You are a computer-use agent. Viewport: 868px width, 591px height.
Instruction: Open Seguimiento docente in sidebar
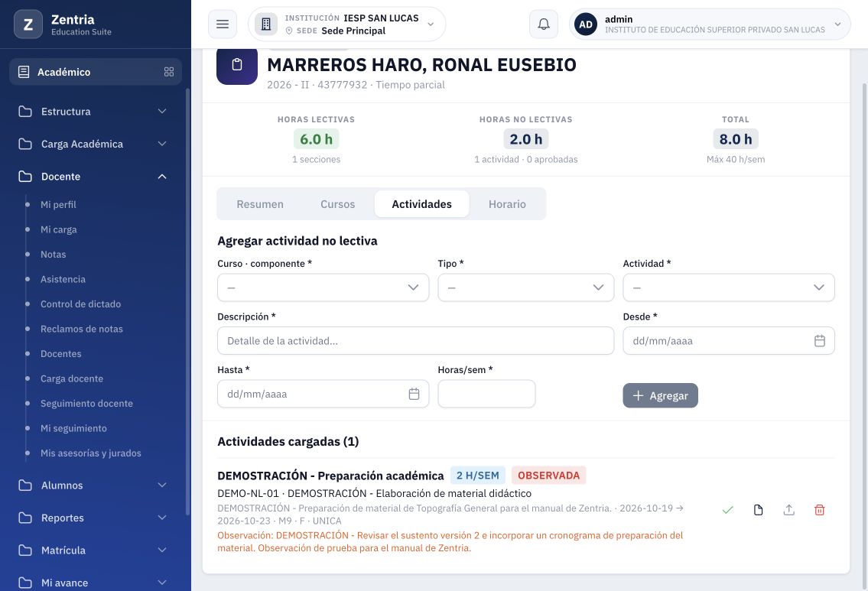tap(86, 404)
